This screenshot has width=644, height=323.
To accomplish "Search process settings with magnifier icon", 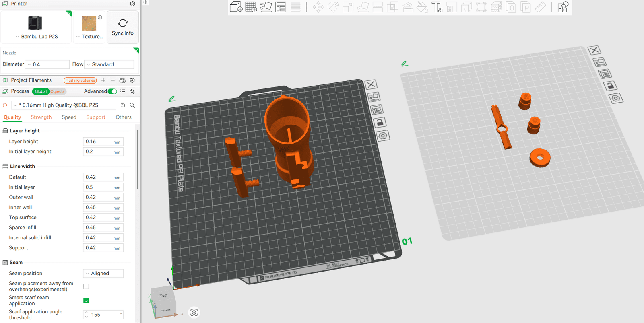I will (x=132, y=105).
